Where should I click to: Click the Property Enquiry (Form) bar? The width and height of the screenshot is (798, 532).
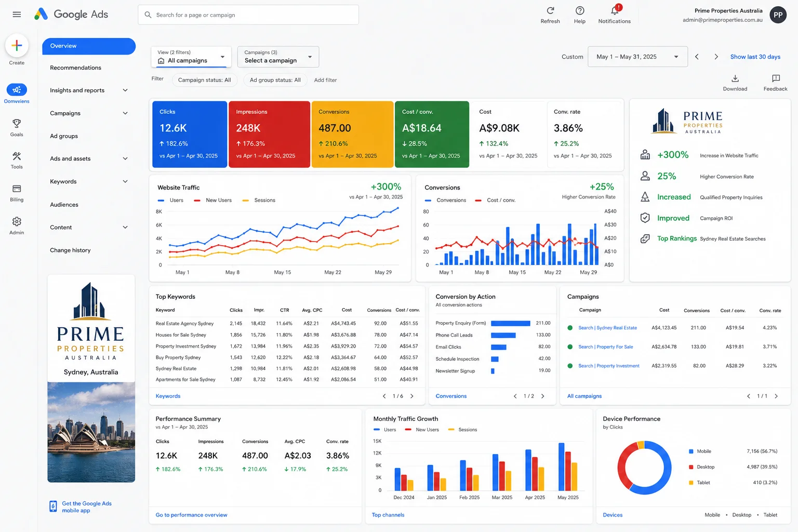point(510,323)
